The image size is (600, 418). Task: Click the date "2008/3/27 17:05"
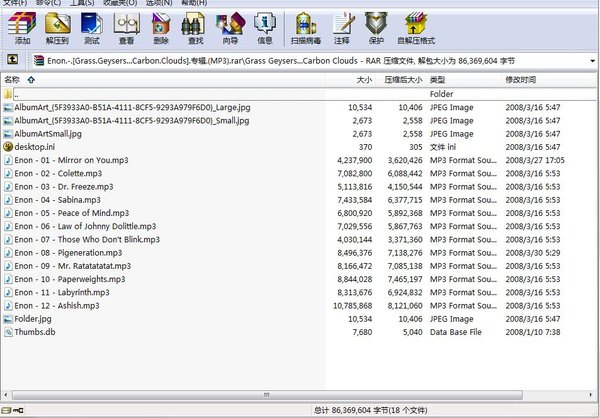[535, 160]
